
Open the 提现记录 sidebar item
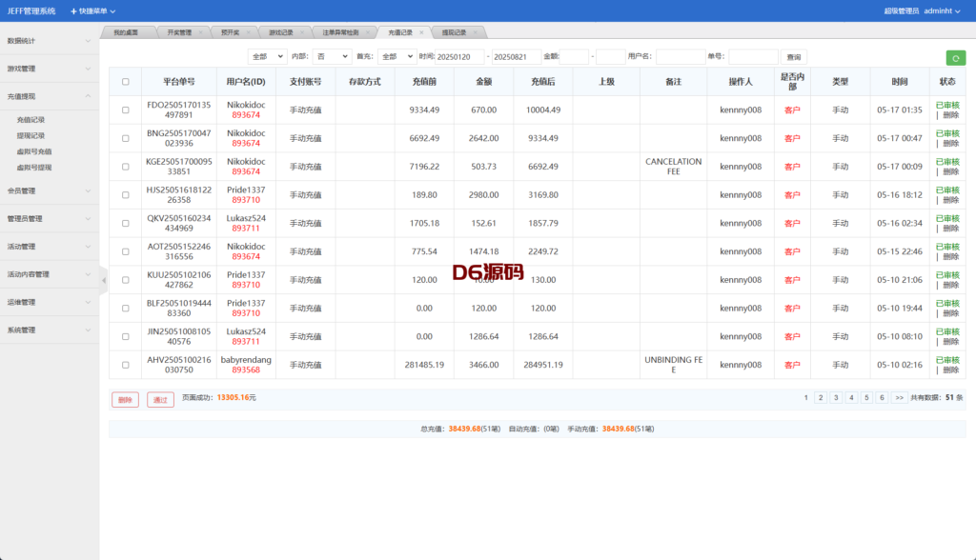30,135
